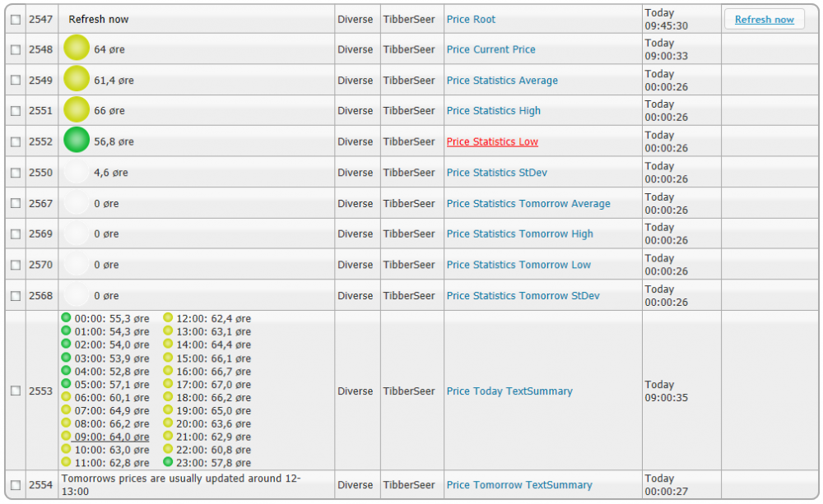The width and height of the screenshot is (823, 504).
Task: Click the green dot next to 23:00 price
Action: [x=168, y=463]
